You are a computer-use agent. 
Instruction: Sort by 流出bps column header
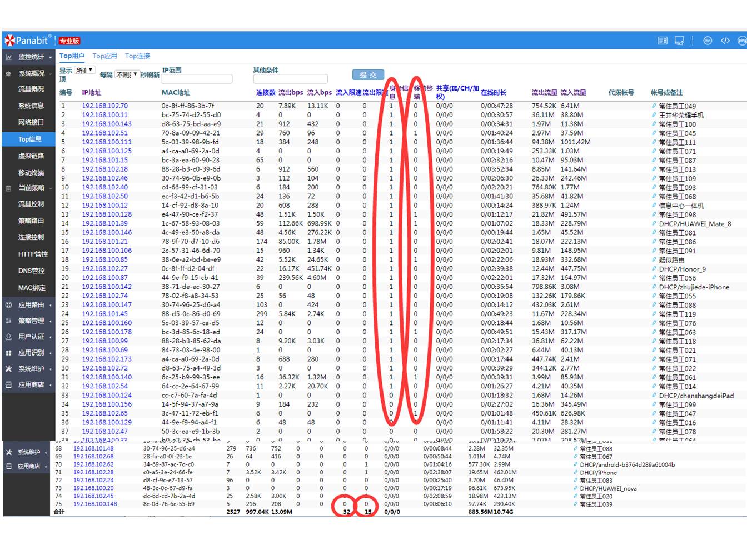click(291, 92)
